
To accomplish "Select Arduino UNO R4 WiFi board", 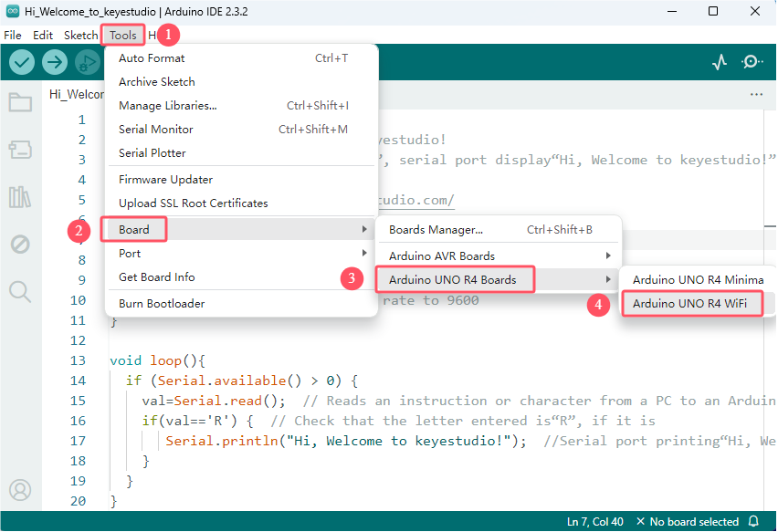I will click(x=698, y=304).
